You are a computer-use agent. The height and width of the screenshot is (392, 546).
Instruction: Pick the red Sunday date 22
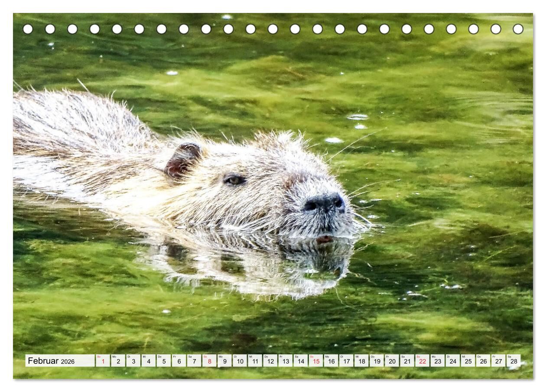click(x=422, y=361)
